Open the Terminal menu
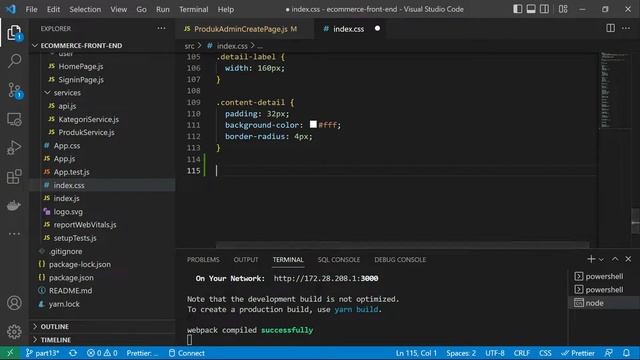Image resolution: width=640 pixels, height=360 pixels. tap(193, 9)
